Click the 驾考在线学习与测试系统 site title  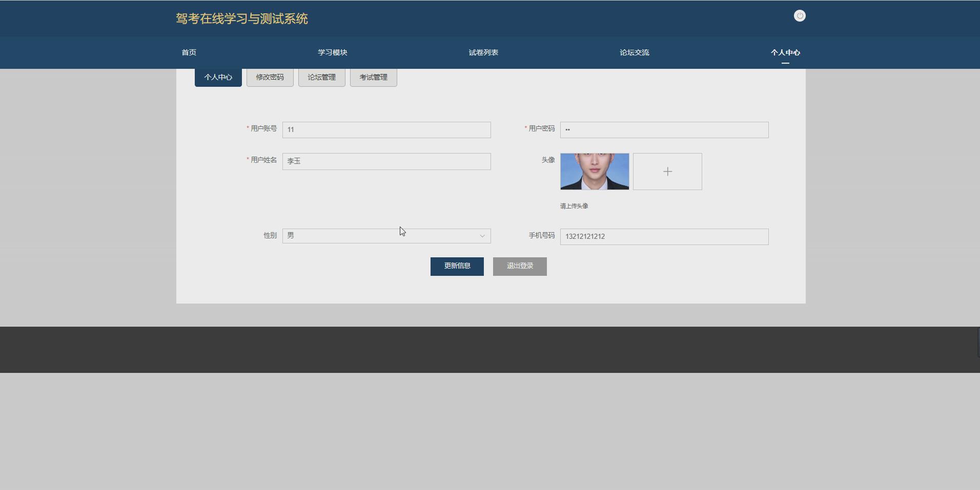click(x=241, y=18)
